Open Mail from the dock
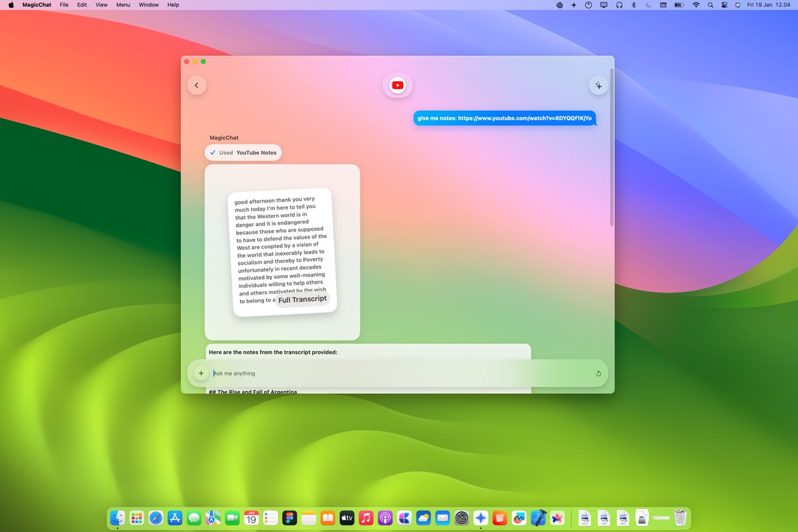Image resolution: width=798 pixels, height=532 pixels. [443, 518]
